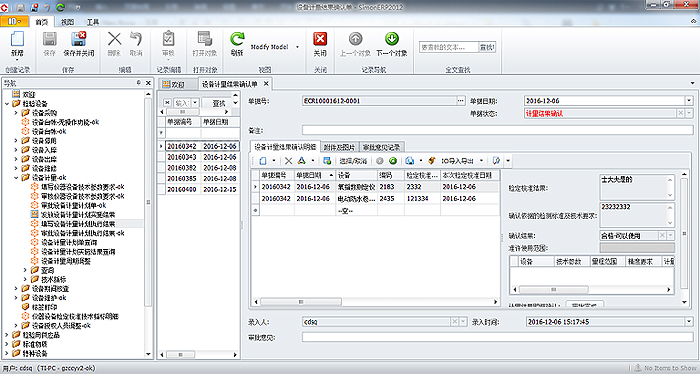
Task: Click the green refresh icon in quick access toolbar
Action: 60,7
